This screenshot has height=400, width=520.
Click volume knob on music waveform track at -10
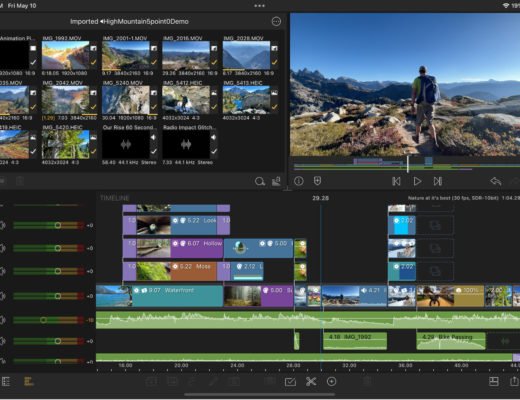[43, 320]
